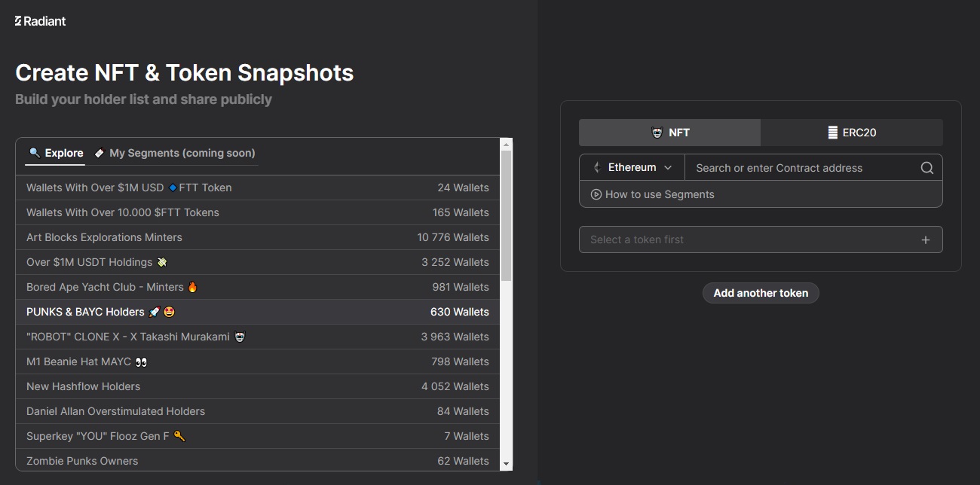Select the ERC20 token type tab

coord(852,133)
